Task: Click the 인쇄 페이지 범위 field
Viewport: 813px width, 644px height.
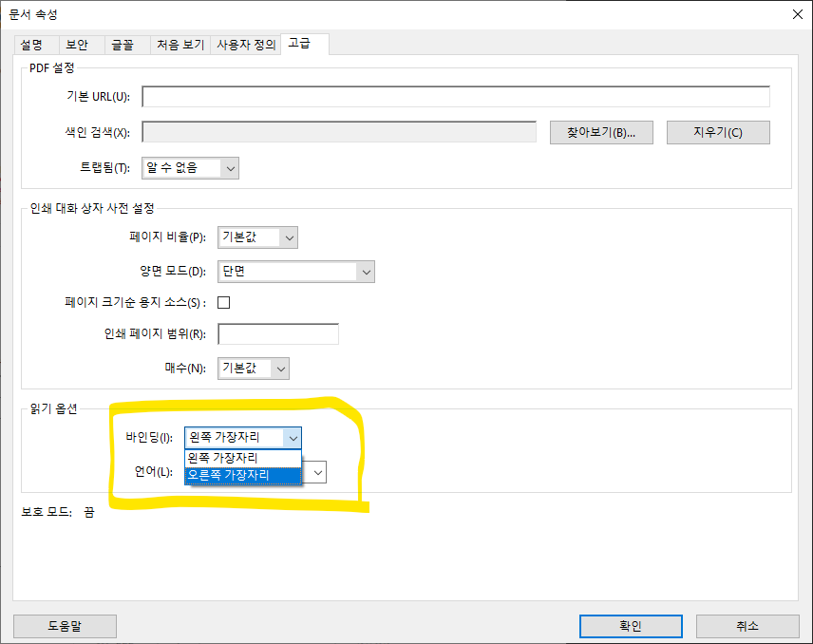Action: (278, 334)
